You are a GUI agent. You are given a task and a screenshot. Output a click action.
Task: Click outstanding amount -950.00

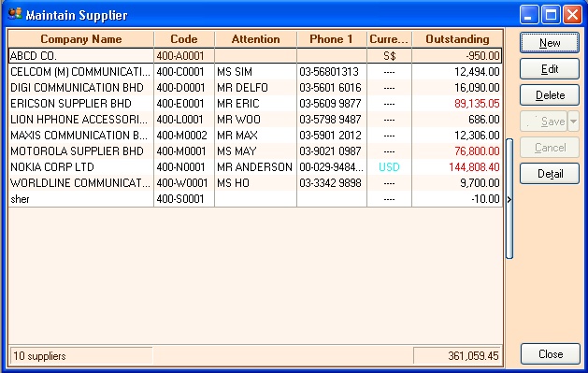(x=457, y=56)
